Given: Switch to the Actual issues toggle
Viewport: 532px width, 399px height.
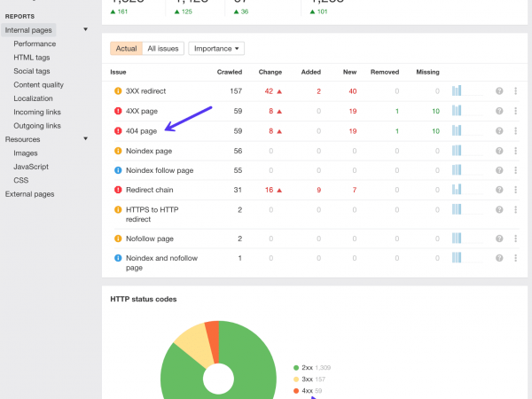Looking at the screenshot, I should [x=126, y=48].
